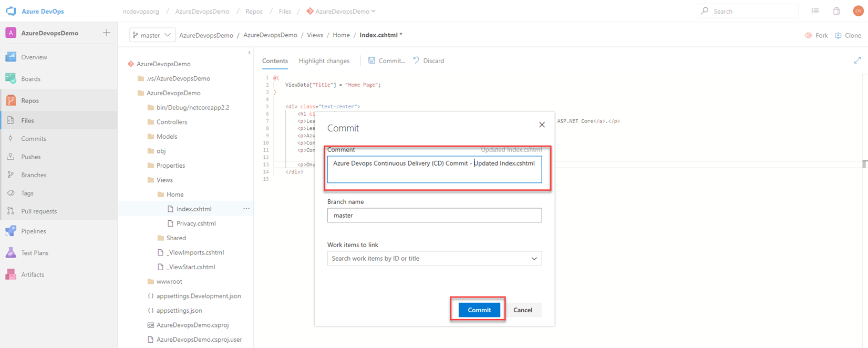Collapse the Views folder
This screenshot has width=868, height=348.
pos(160,180)
